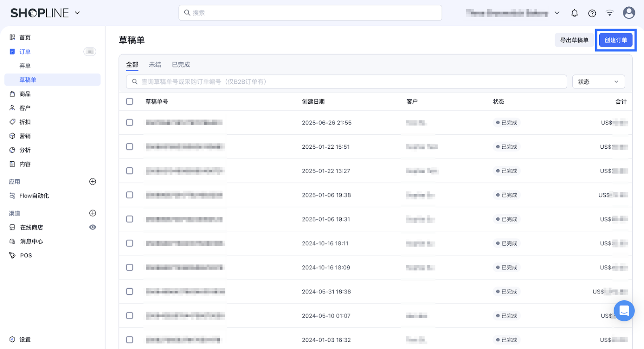Viewport: 644px width, 349px height.
Task: Check the row dated 2025-06-26 21:55
Action: tap(130, 122)
